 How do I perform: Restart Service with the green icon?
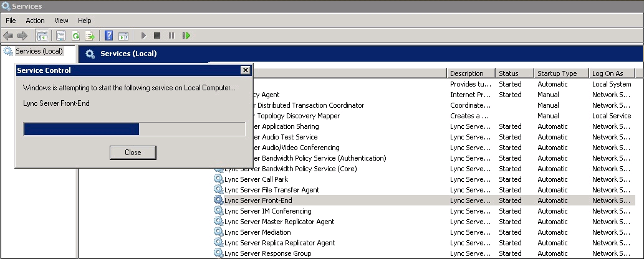[x=186, y=35]
